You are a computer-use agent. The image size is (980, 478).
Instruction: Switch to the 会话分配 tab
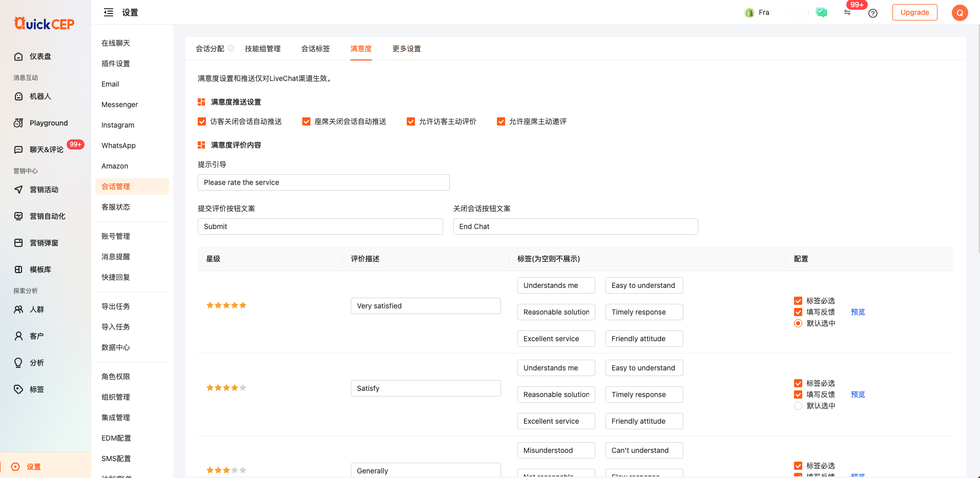(x=210, y=49)
